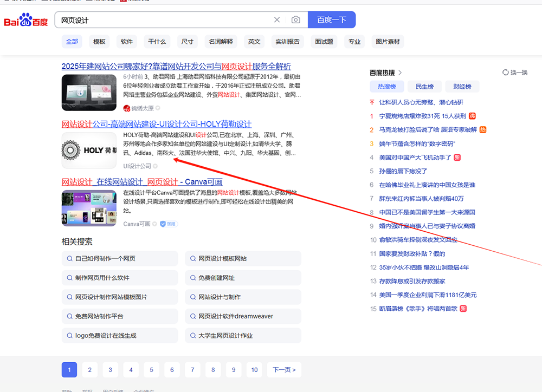
Task: Click the 保障 badge next to Canva可画
Action: pos(169,224)
